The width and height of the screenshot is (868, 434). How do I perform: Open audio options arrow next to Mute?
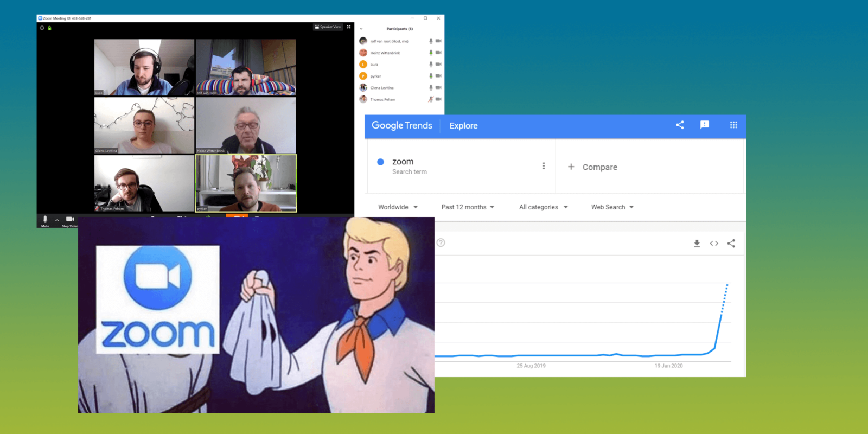(x=57, y=220)
